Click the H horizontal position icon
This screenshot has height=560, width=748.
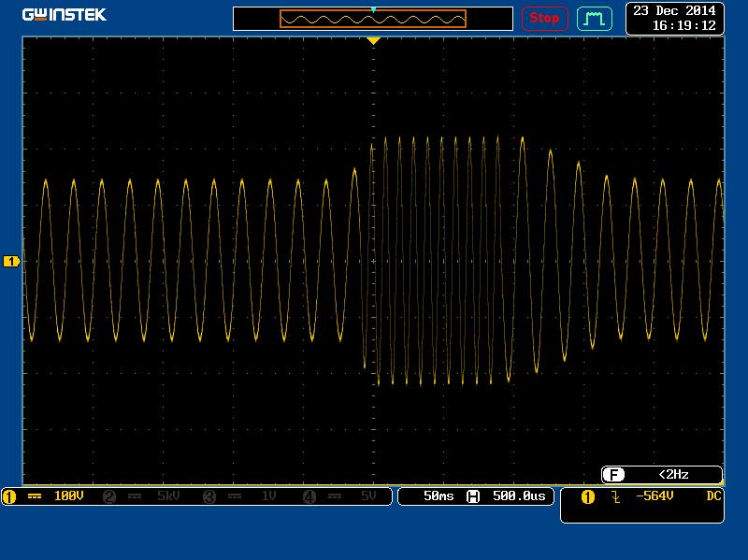pyautogui.click(x=473, y=496)
